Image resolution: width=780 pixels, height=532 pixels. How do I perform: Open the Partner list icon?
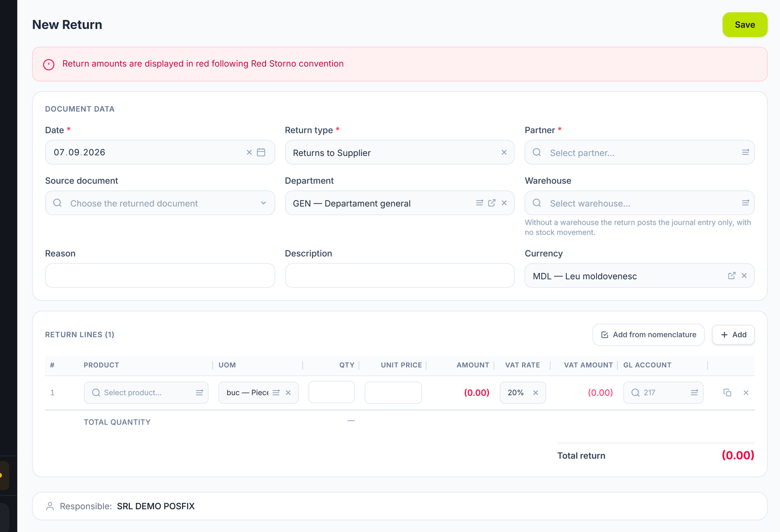click(x=745, y=152)
